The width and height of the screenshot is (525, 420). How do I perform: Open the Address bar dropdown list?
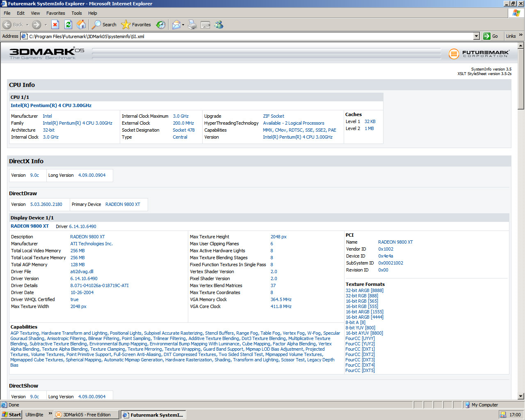(x=476, y=36)
